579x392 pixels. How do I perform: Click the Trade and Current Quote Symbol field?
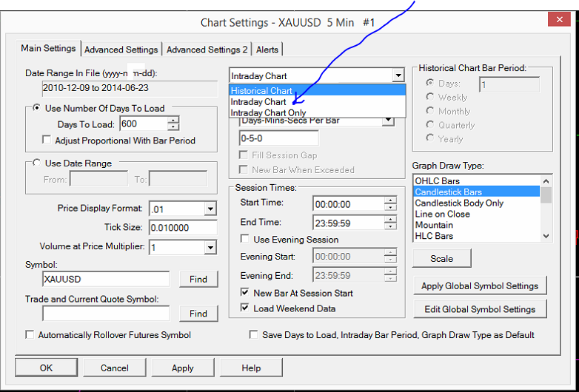(x=106, y=314)
